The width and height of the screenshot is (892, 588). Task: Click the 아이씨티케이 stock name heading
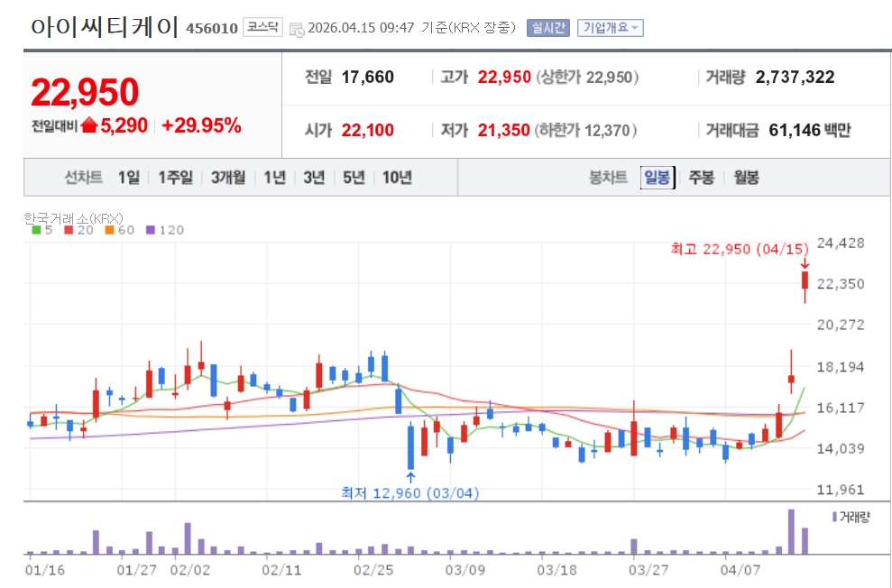pos(105,26)
